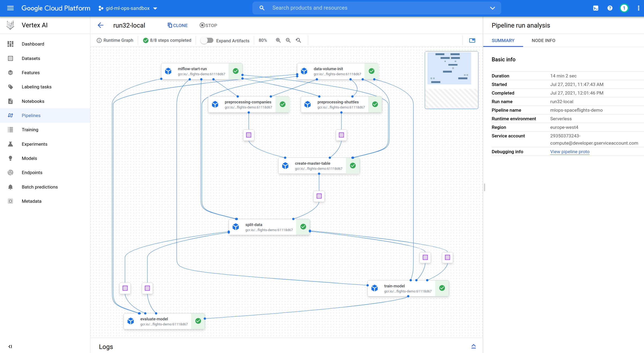Image resolution: width=644 pixels, height=353 pixels.
Task: Click the mlops-spaceflights-demo pipeline name value
Action: pos(576,110)
